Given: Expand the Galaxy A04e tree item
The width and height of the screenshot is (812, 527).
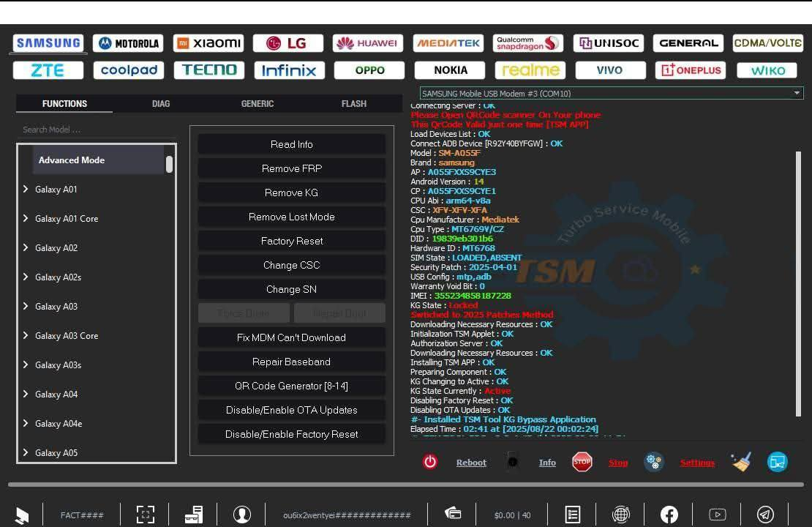Looking at the screenshot, I should click(x=26, y=423).
